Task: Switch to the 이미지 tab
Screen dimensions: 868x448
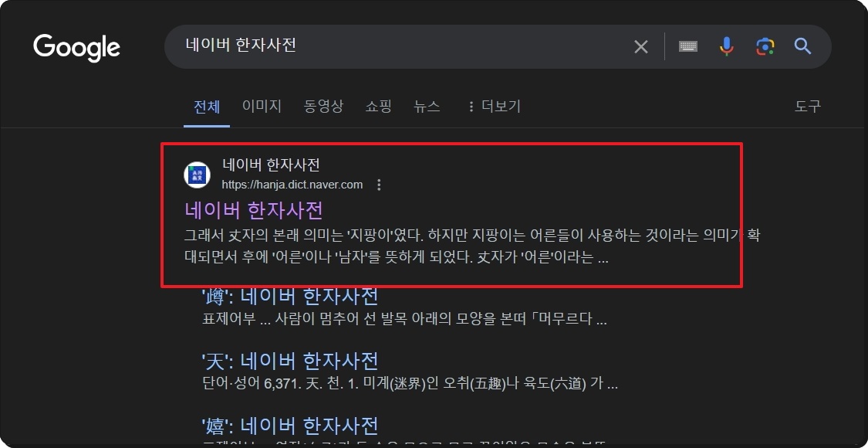Action: pos(262,107)
